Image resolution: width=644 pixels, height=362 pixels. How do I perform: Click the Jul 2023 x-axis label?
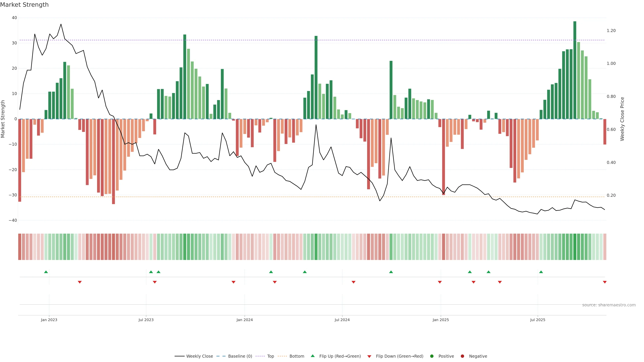point(146,320)
